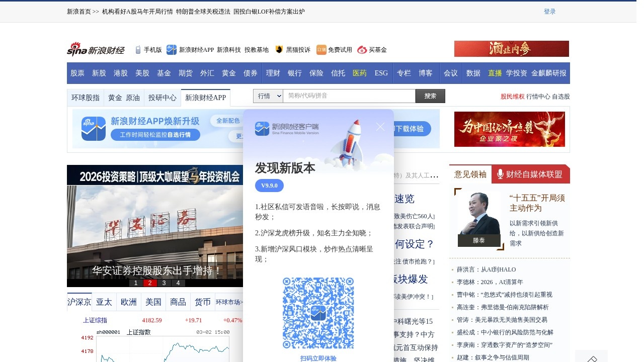
Task: Select 沪深京 market tab
Action: tap(79, 302)
